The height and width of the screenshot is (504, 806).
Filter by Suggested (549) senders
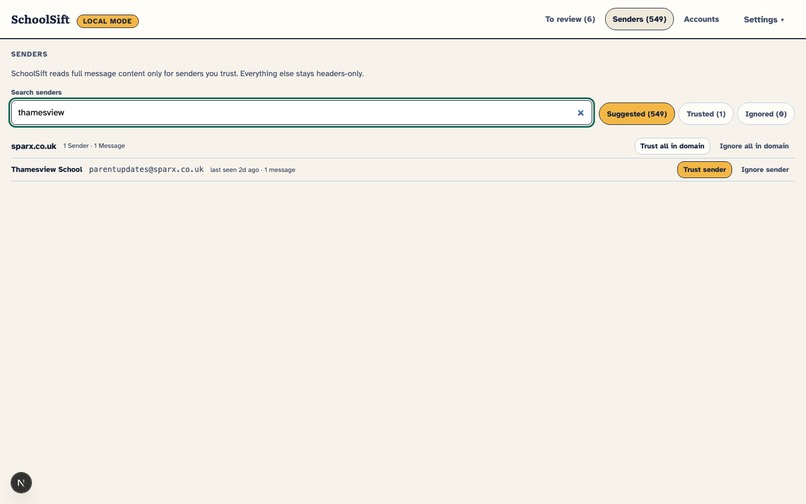tap(636, 114)
